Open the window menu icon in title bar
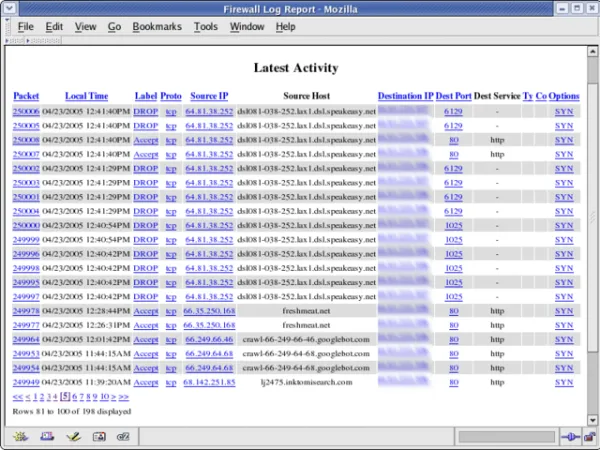Viewport: 600px width, 450px height. (x=9, y=8)
